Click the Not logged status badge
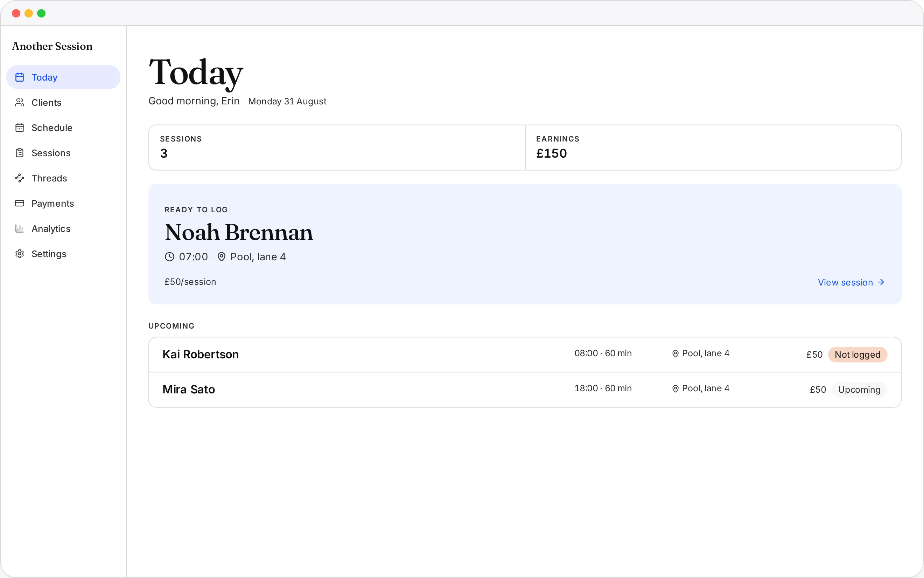 (x=857, y=355)
